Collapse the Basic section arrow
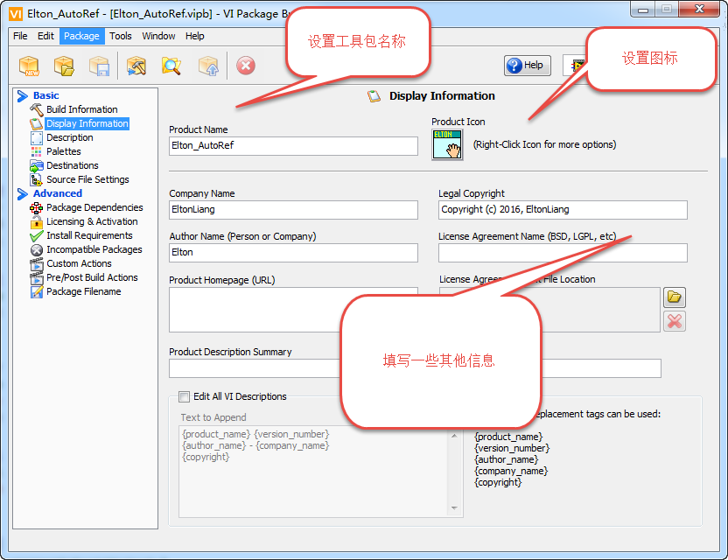This screenshot has width=728, height=560. click(22, 95)
